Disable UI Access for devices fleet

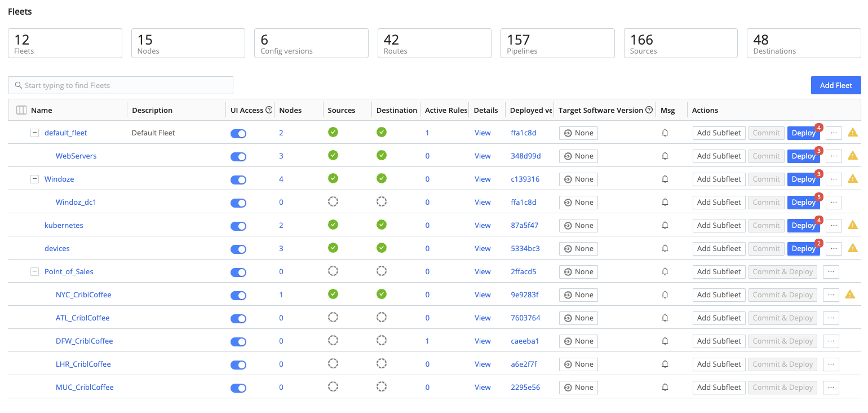pyautogui.click(x=238, y=249)
